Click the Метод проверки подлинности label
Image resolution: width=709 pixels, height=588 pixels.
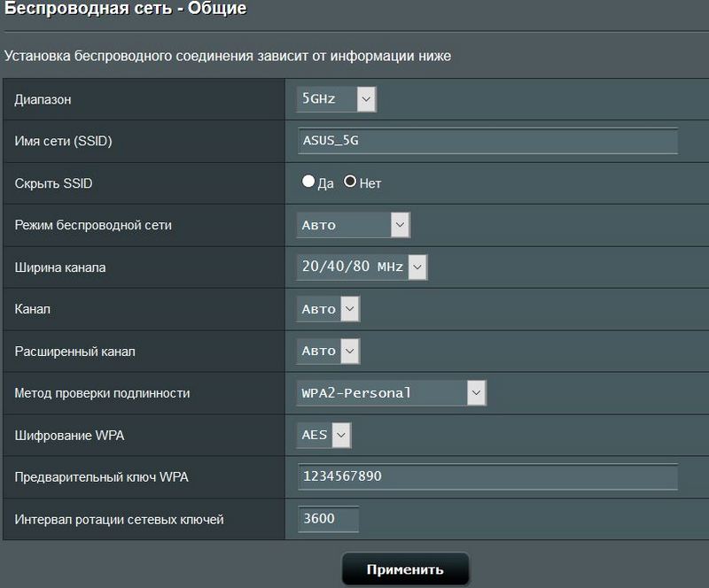[102, 393]
